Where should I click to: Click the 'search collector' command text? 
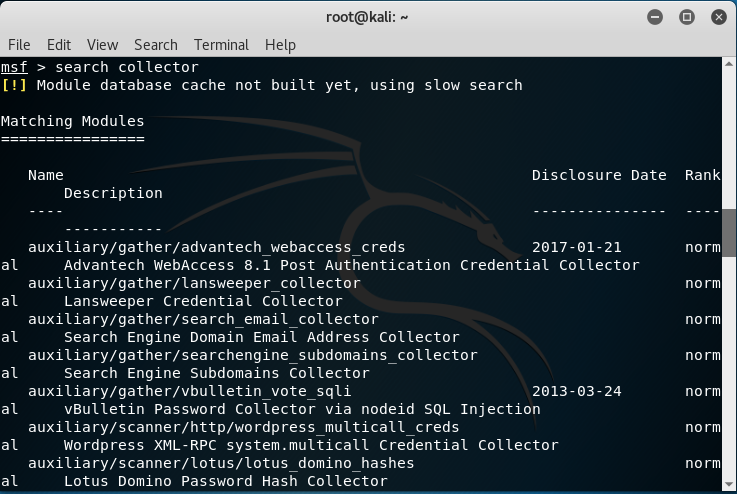(x=127, y=67)
